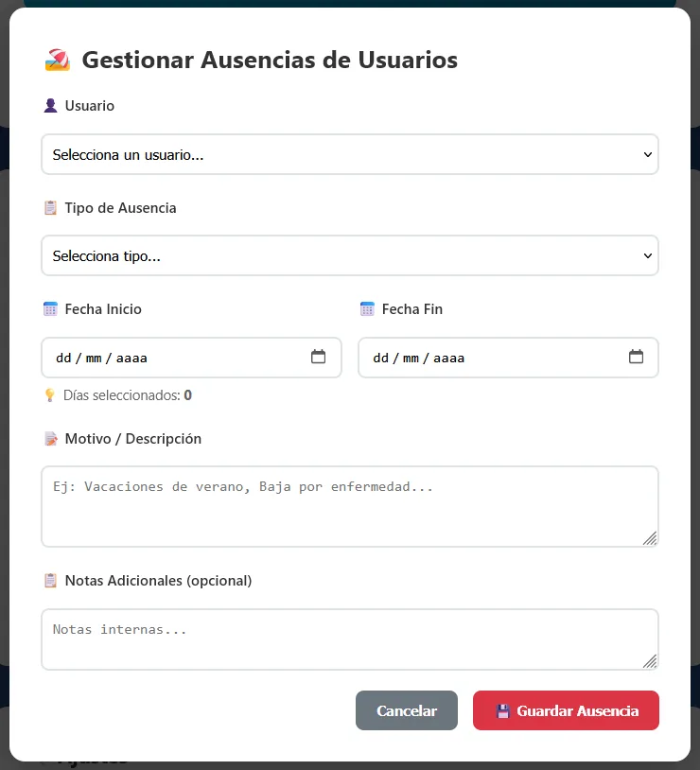Click inside the Notas internas text area
This screenshot has width=700, height=770.
point(350,639)
